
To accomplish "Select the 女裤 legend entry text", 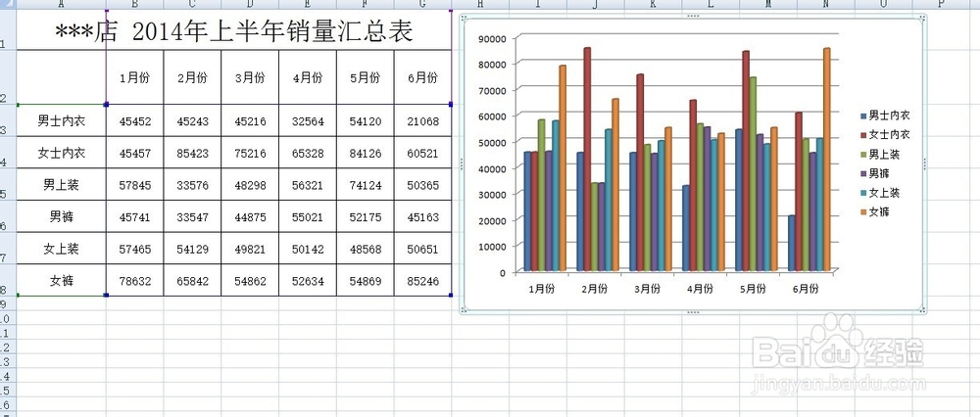I will coord(879,212).
